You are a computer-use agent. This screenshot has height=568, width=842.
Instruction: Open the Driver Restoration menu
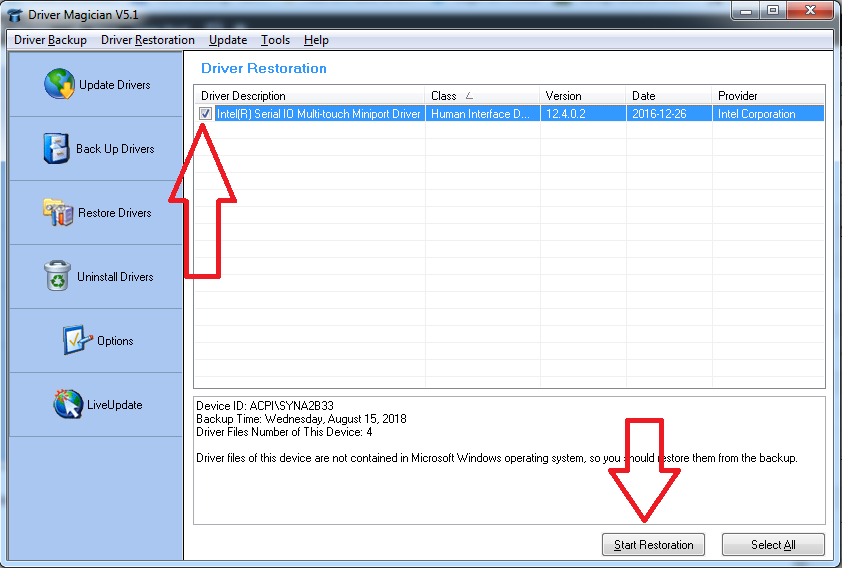pos(148,40)
